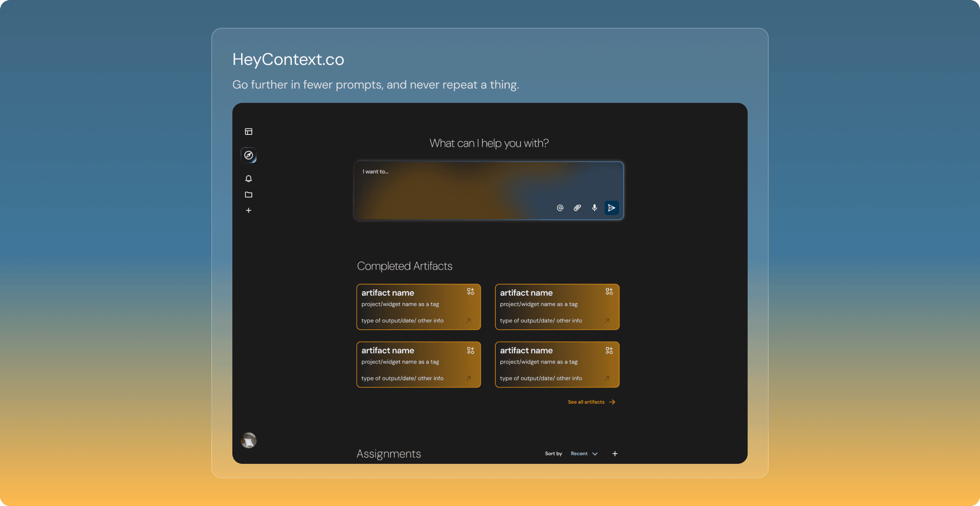Open notifications via the bell icon
The height and width of the screenshot is (506, 980).
point(248,178)
